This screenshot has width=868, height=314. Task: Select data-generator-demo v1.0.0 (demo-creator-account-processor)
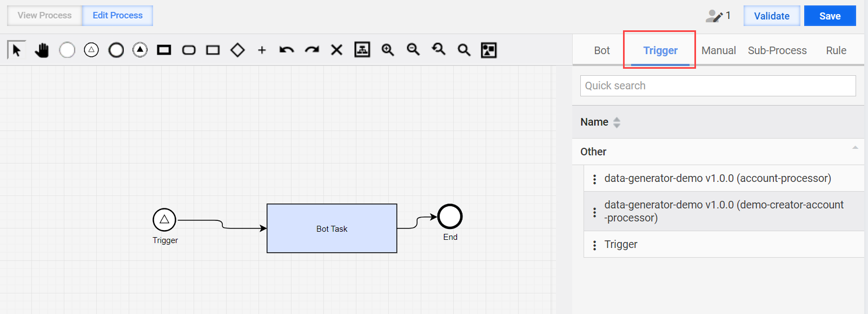(724, 211)
